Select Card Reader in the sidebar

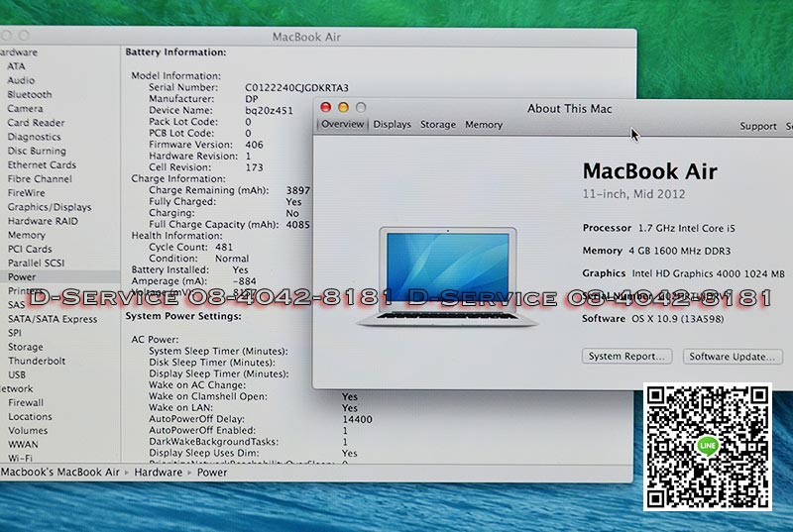(36, 123)
